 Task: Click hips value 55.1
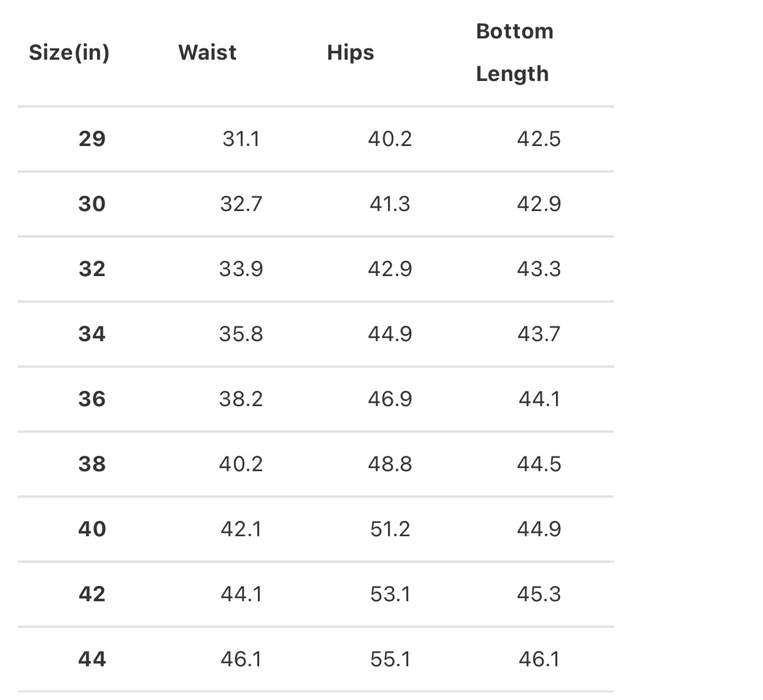390,659
